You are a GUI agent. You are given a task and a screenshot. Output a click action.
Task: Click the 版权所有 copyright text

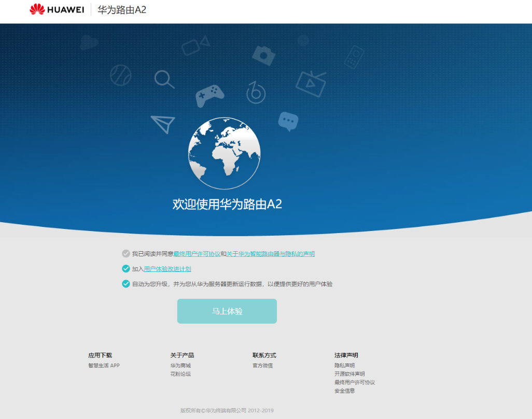[227, 411]
